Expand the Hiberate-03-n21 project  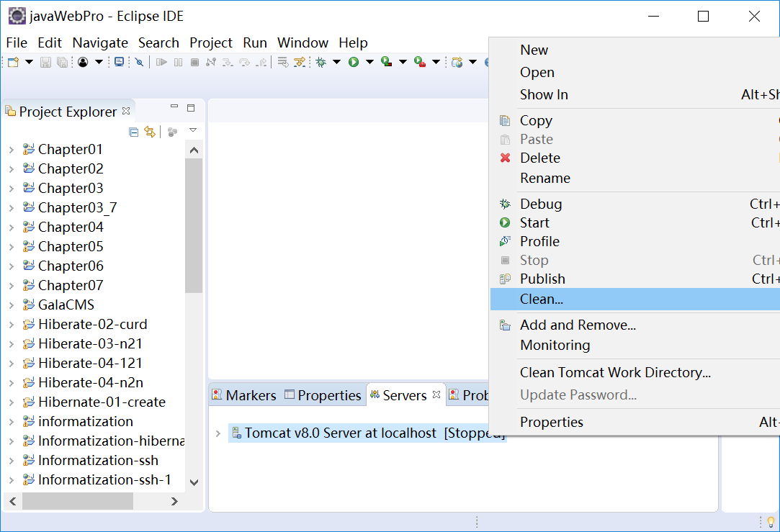pos(12,344)
